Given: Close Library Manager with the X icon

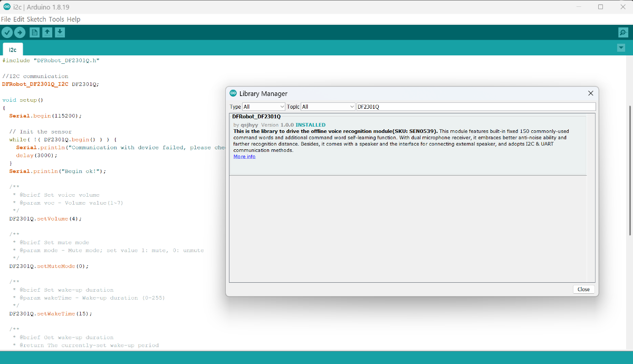Looking at the screenshot, I should click(x=591, y=93).
